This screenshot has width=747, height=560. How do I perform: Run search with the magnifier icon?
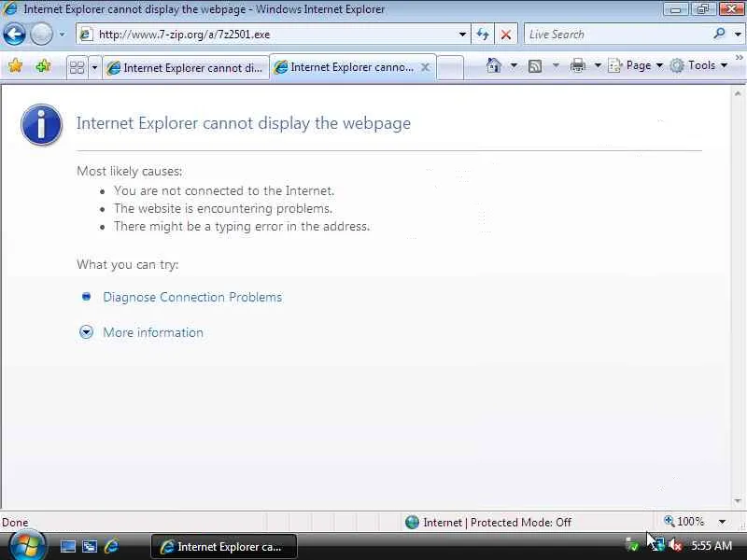tap(719, 34)
